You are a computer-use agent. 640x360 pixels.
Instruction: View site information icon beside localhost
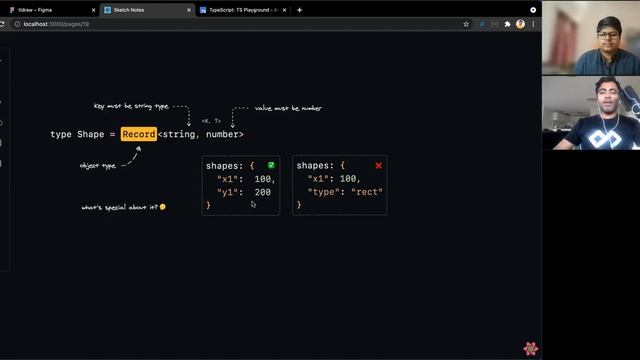coord(17,24)
